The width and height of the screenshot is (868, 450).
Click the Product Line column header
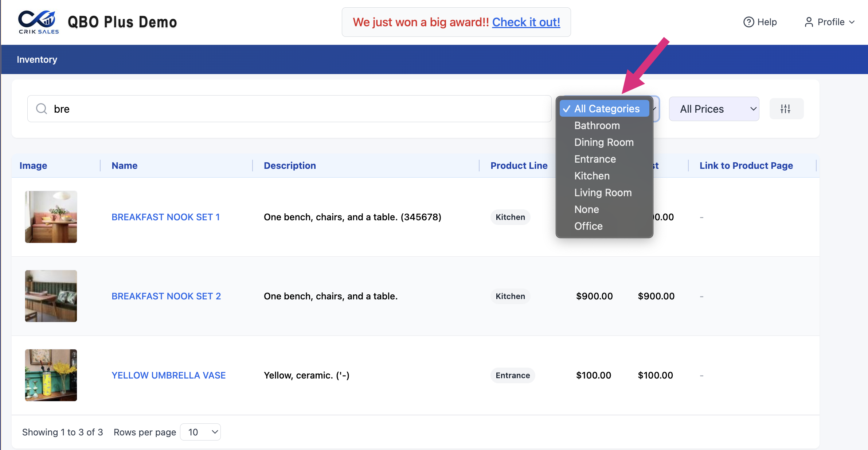pos(519,166)
